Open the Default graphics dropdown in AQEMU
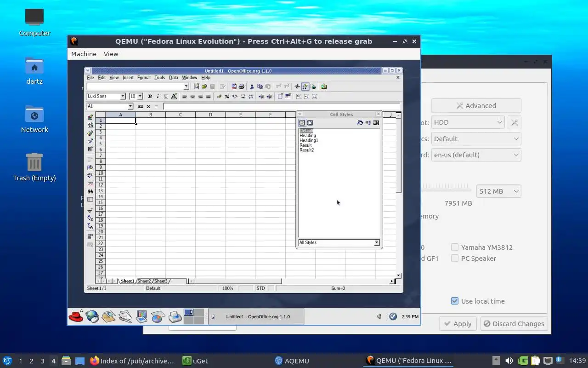The image size is (588, 368). [476, 138]
